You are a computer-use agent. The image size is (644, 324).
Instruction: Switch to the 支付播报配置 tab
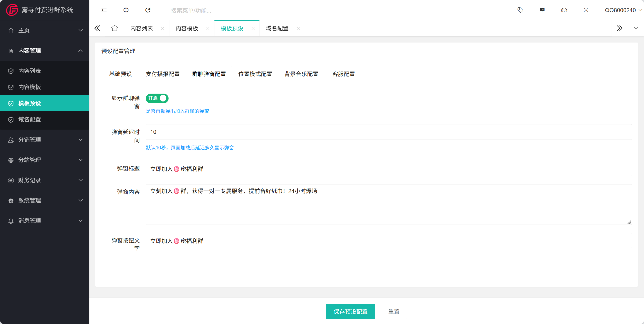point(163,74)
